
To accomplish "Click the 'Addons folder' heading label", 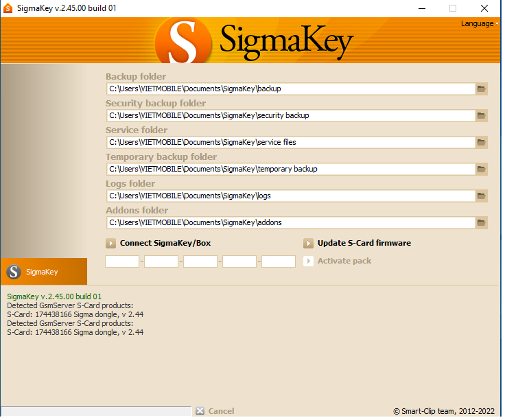I will tap(137, 210).
